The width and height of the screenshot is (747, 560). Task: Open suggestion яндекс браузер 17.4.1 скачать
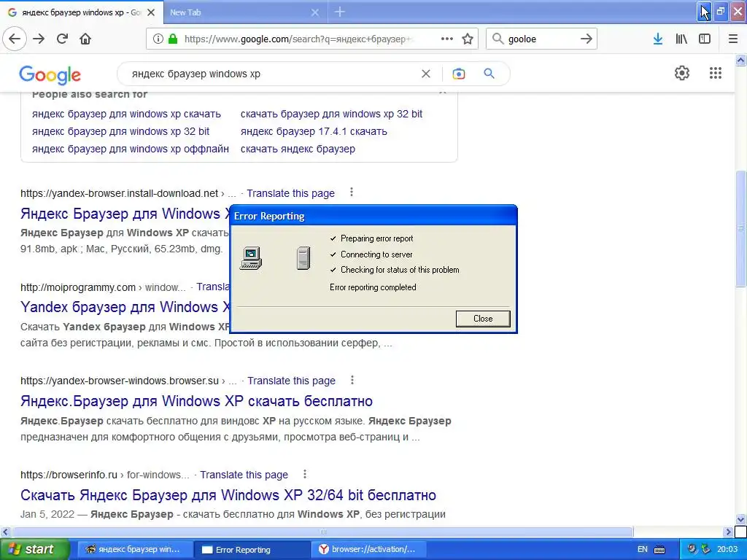click(x=314, y=131)
